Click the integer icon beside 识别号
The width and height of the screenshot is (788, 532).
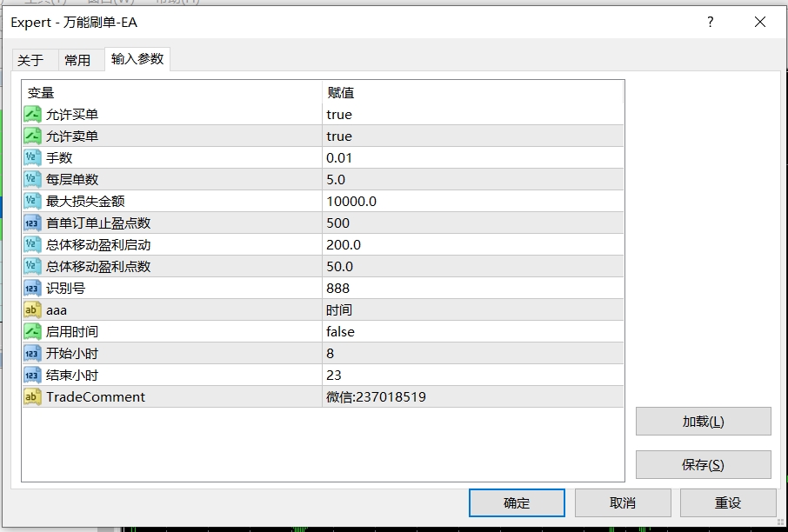point(32,288)
